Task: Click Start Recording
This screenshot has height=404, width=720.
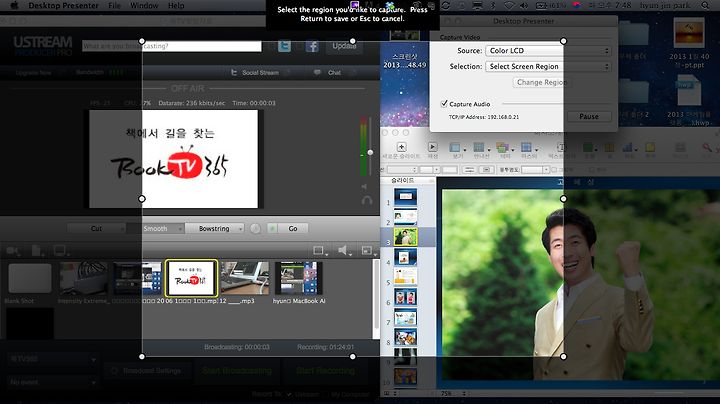Action: [x=326, y=370]
